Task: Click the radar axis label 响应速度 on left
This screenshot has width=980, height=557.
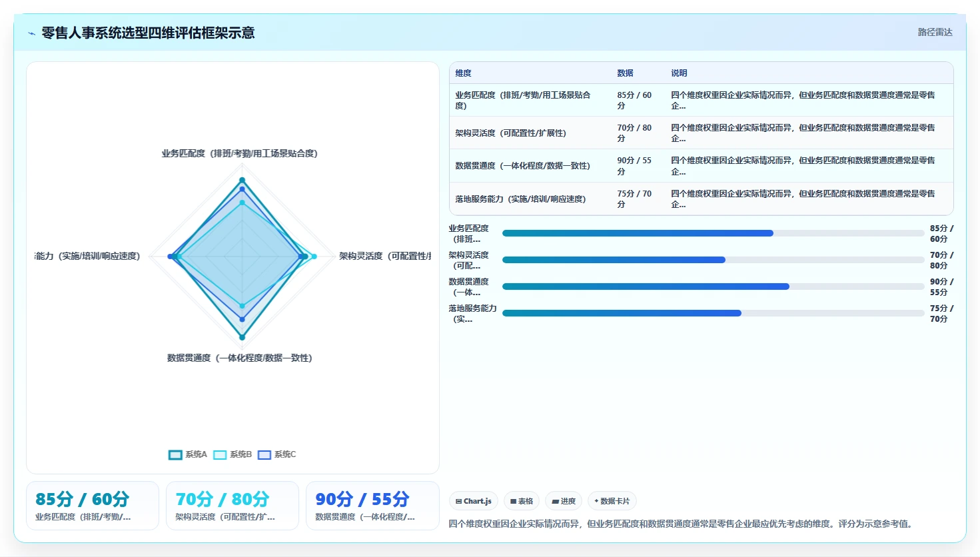Action: pyautogui.click(x=88, y=257)
